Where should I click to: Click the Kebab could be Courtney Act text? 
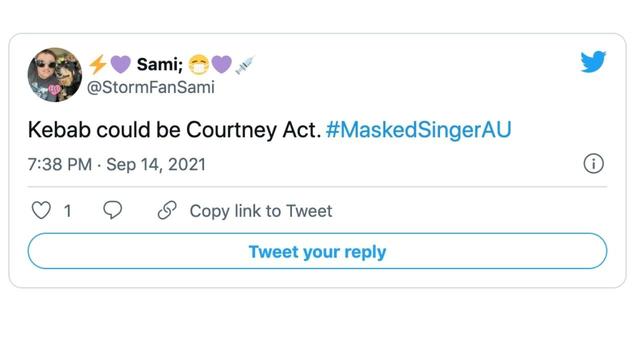[x=174, y=130]
